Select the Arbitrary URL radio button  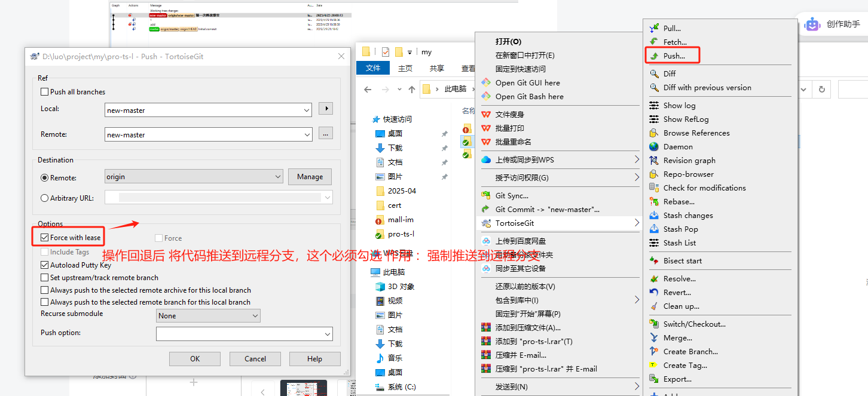44,198
